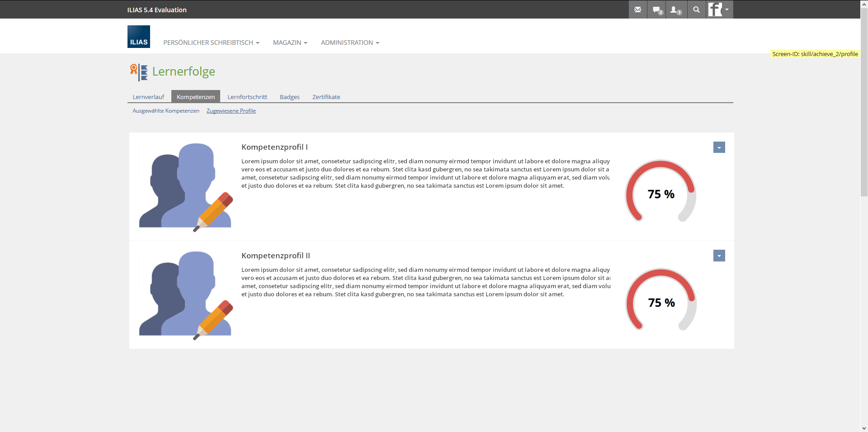Screen dimensions: 868x432
Task: Open the Administration dropdown menu
Action: point(349,43)
